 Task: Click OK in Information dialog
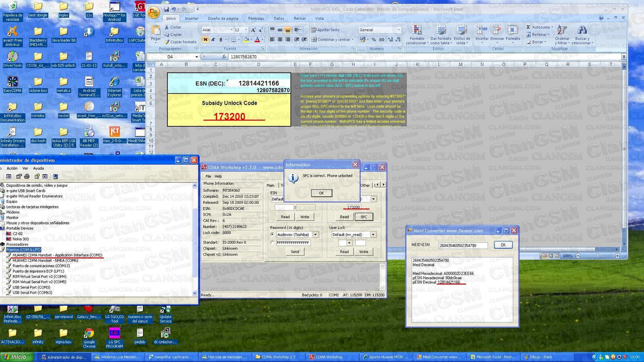pos(321,193)
